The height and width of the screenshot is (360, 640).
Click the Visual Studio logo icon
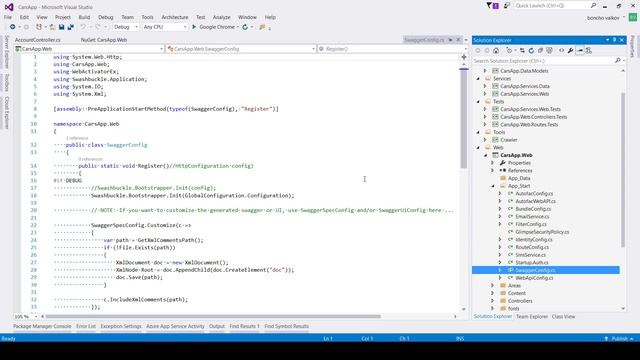tap(9, 7)
